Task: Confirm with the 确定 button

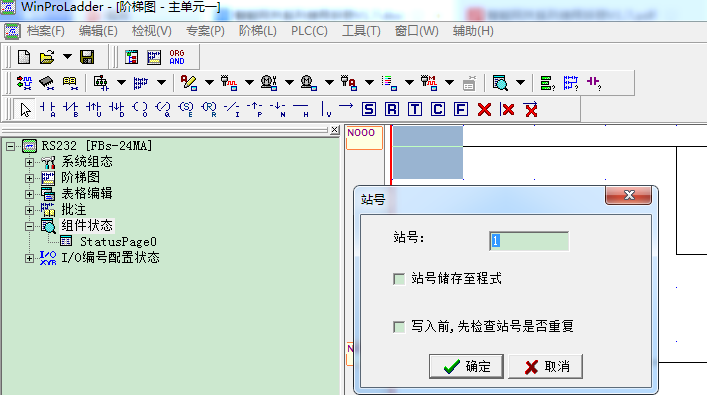Action: pyautogui.click(x=466, y=366)
